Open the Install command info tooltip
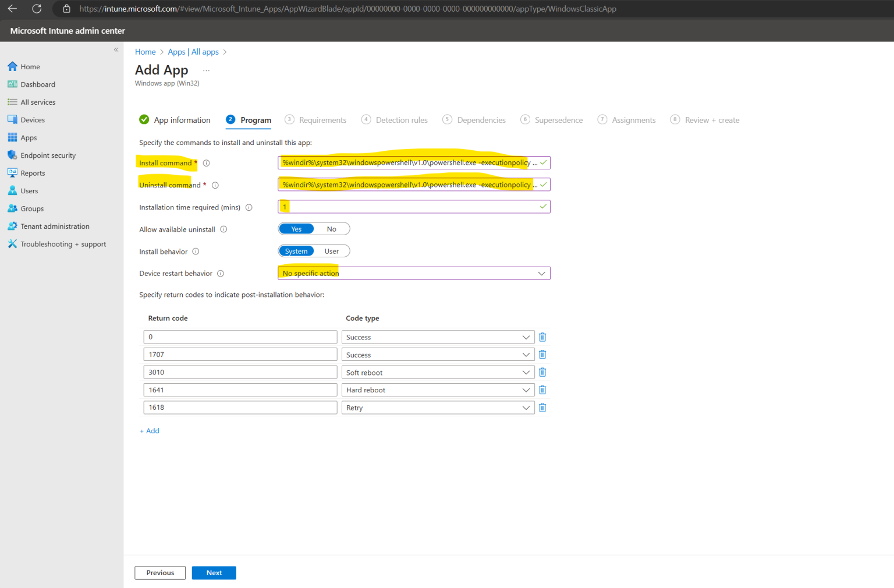Viewport: 894px width, 588px height. point(206,163)
